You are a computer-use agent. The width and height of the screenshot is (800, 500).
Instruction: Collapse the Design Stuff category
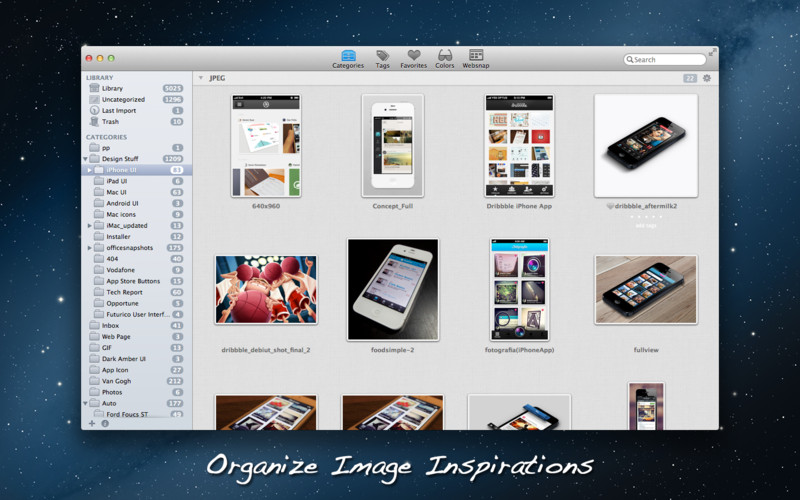click(x=85, y=159)
